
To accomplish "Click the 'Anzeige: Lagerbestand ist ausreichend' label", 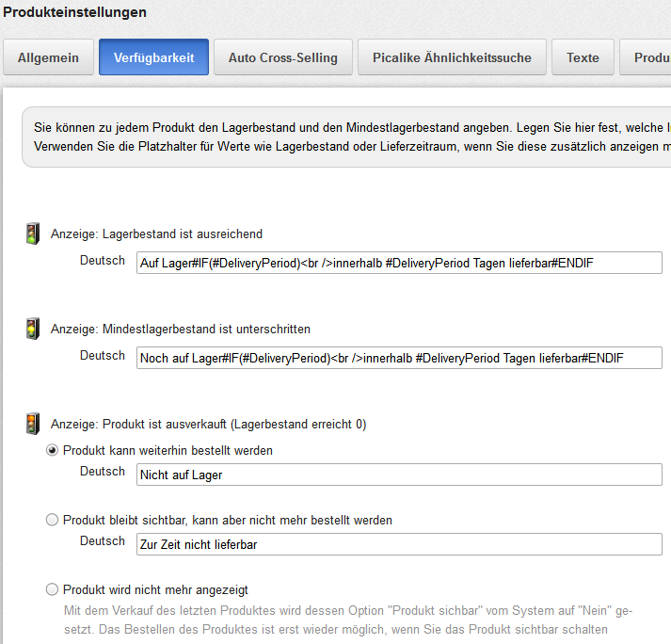I will click(156, 233).
